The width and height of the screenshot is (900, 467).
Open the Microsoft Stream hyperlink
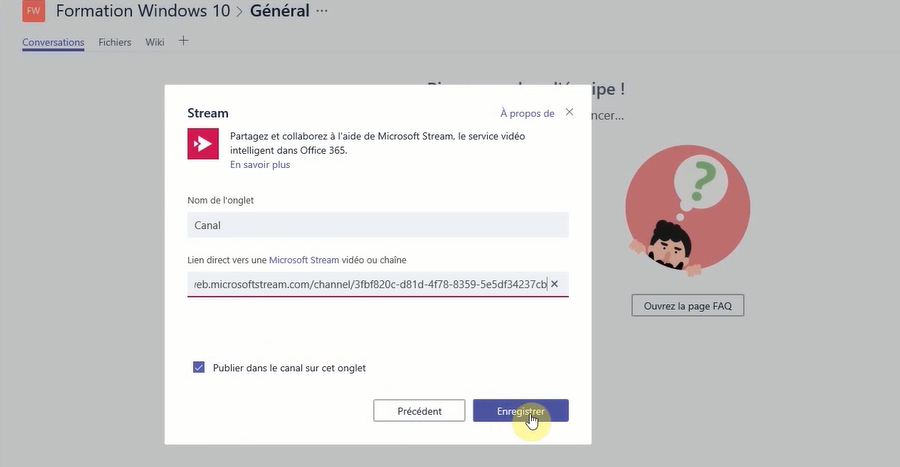pos(304,260)
